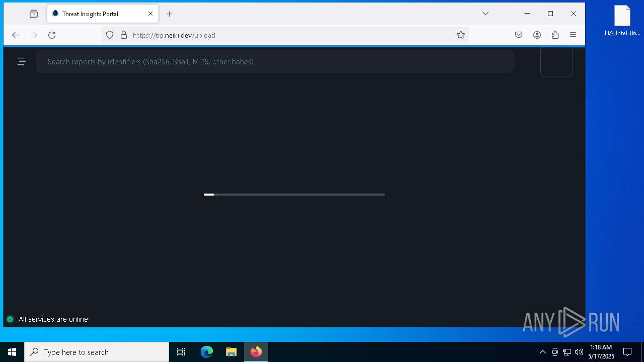Select the LIA_Intel_86 desktop file

point(622,21)
